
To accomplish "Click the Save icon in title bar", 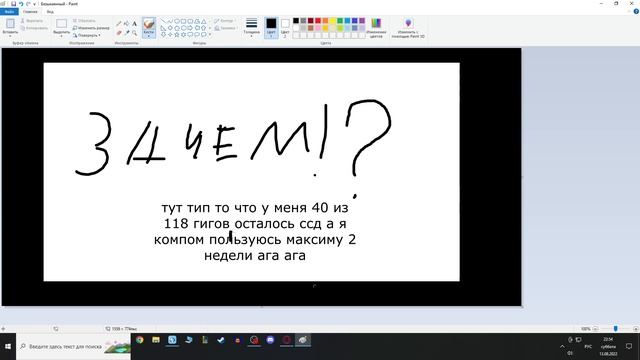I will click(x=13, y=4).
